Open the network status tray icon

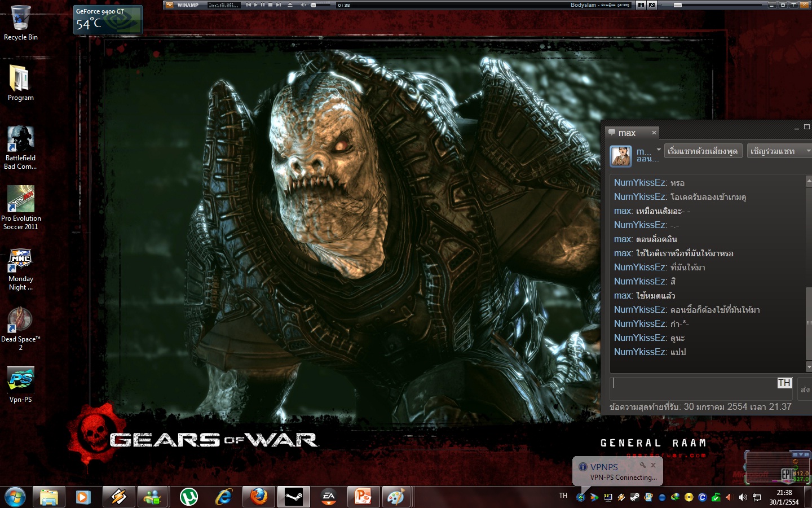coord(757,497)
